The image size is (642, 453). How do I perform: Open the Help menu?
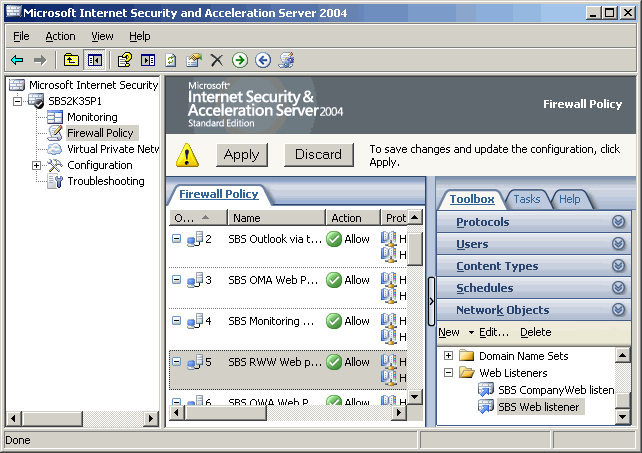click(x=140, y=36)
